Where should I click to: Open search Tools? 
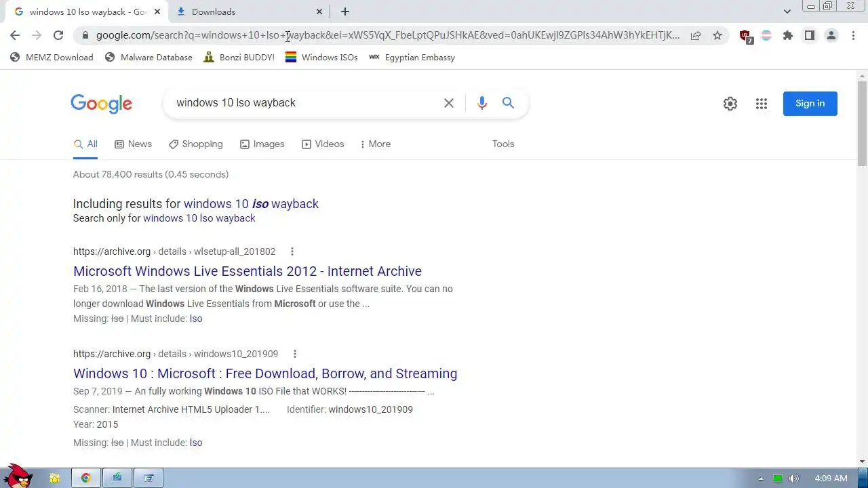pos(503,144)
